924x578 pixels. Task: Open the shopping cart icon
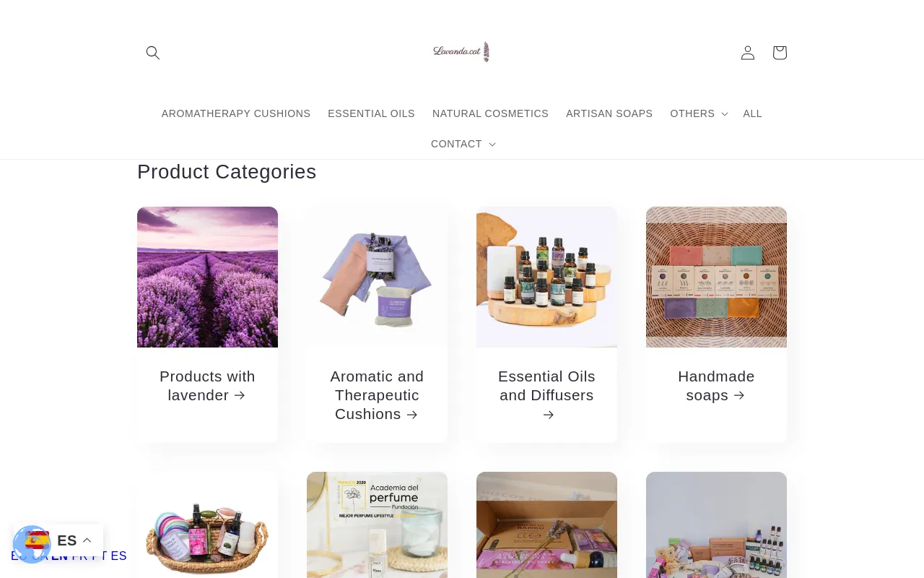pyautogui.click(x=780, y=53)
